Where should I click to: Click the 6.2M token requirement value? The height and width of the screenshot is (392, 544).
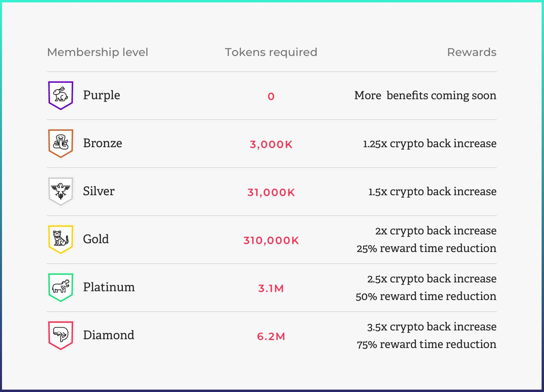click(x=271, y=337)
